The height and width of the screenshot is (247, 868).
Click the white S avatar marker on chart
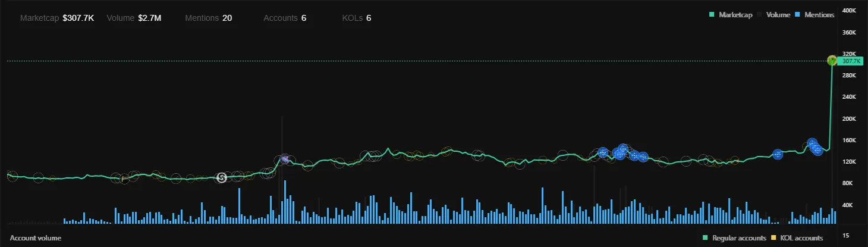[222, 177]
